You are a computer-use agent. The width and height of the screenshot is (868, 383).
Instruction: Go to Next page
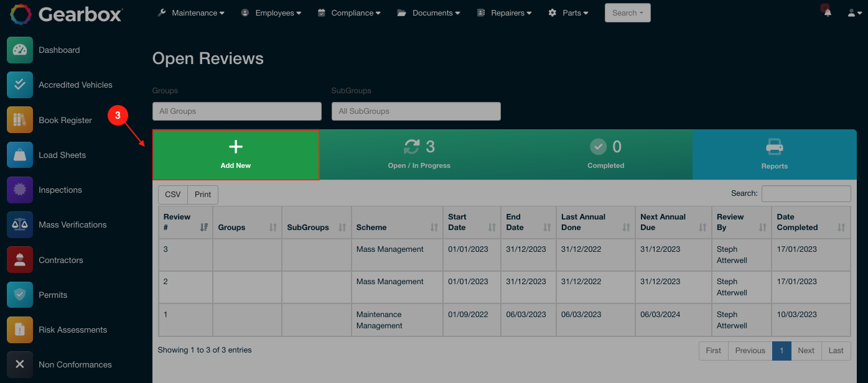pos(806,351)
